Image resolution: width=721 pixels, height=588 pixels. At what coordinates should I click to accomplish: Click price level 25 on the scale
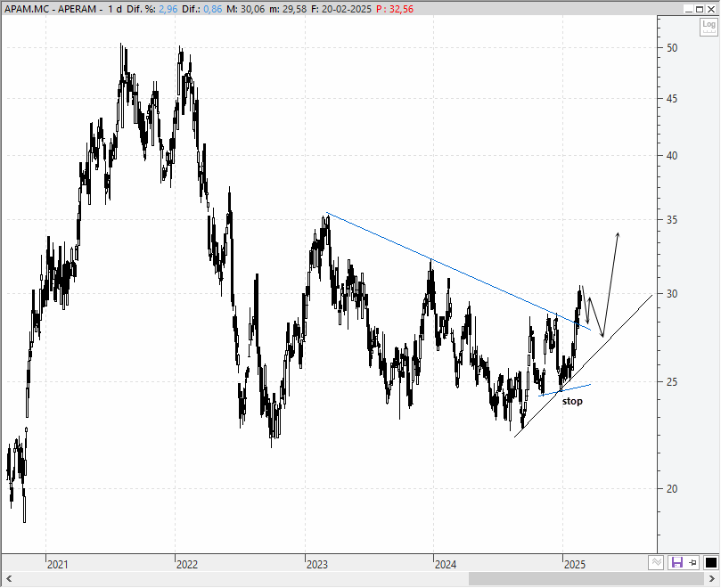672,381
